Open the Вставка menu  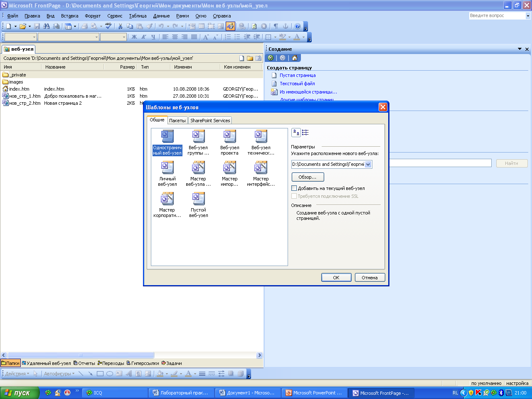pyautogui.click(x=70, y=16)
